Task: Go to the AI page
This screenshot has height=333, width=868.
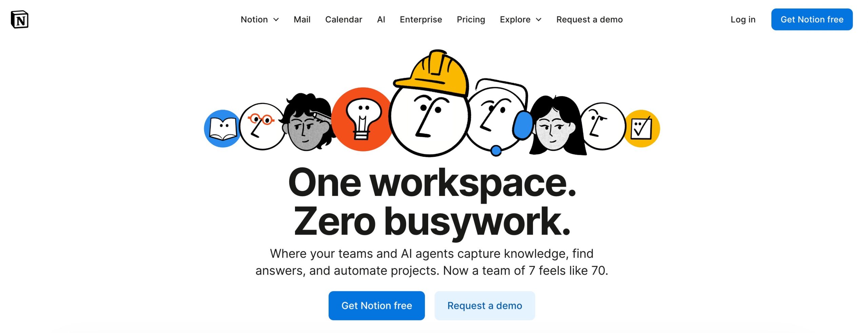Action: (381, 19)
